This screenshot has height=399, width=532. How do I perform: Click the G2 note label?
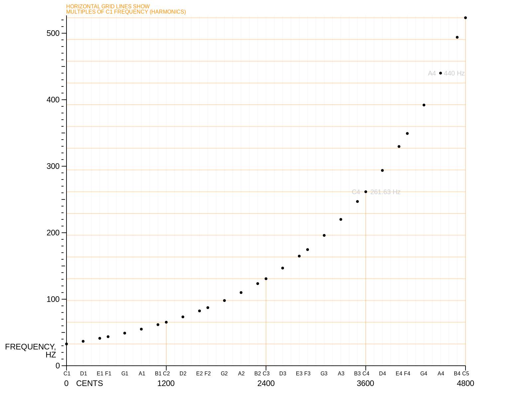[224, 373]
